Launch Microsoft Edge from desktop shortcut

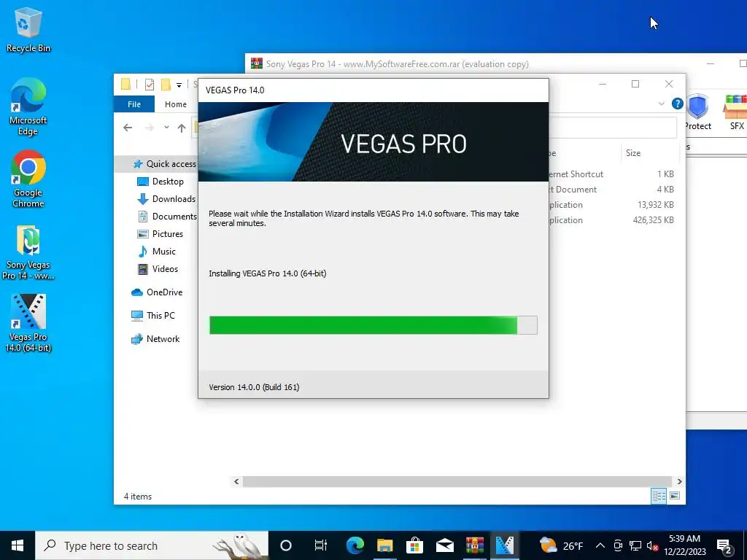[28, 106]
